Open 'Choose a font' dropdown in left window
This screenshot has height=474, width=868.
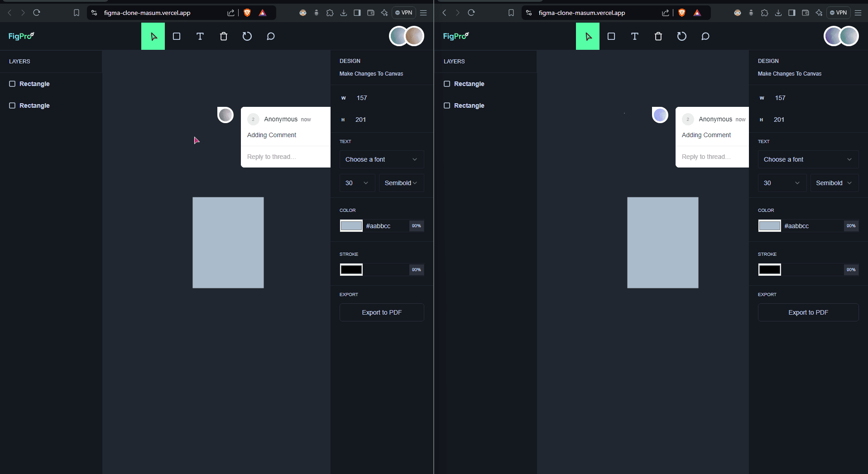click(x=381, y=159)
